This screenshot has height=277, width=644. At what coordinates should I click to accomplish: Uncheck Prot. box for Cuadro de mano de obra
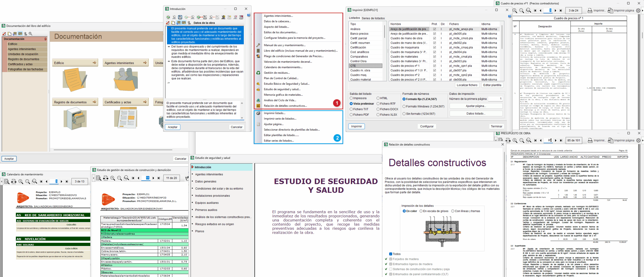434,38
